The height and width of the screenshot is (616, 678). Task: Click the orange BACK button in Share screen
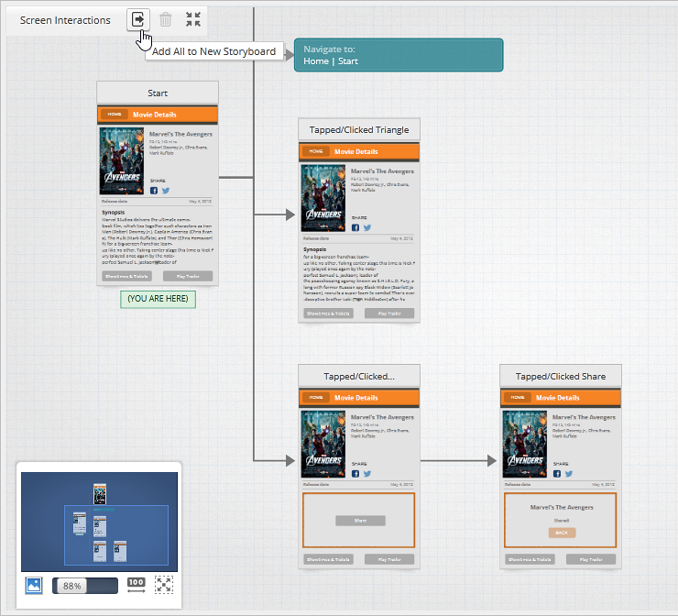coord(562,533)
